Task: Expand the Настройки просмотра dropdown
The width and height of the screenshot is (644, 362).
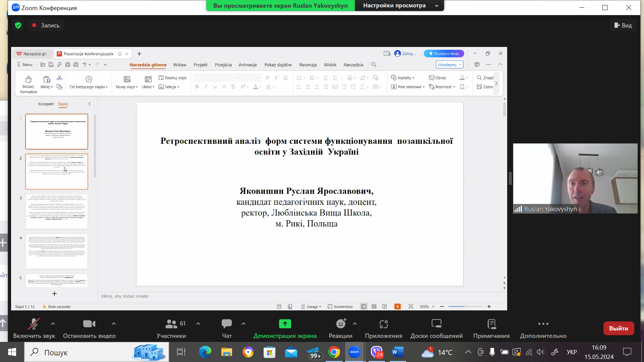Action: (436, 6)
